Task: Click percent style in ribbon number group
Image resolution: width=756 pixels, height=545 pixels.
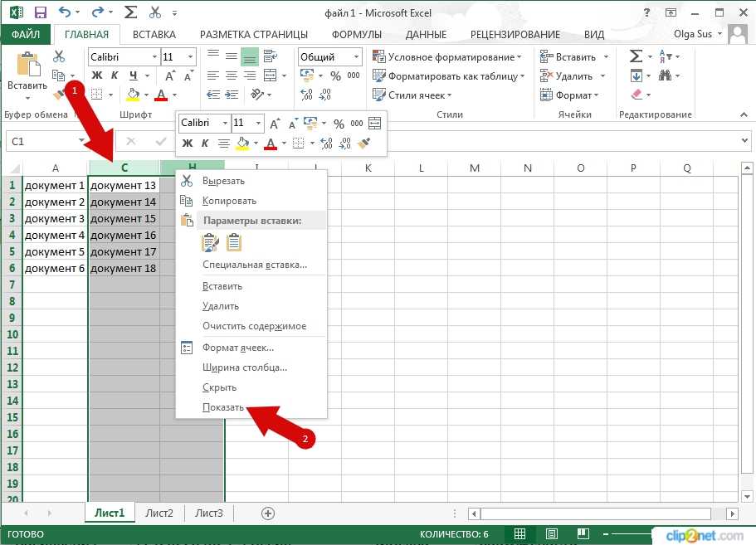Action: [x=335, y=75]
